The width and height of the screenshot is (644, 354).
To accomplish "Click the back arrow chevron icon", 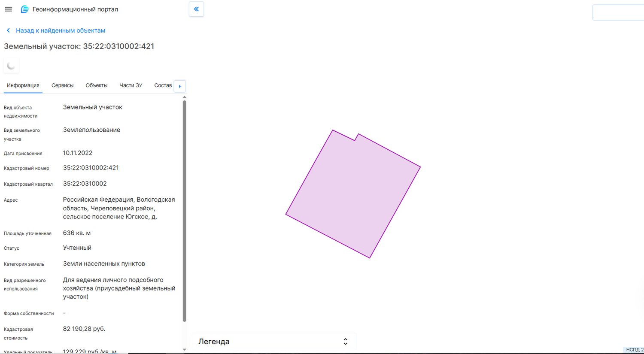I will click(8, 30).
